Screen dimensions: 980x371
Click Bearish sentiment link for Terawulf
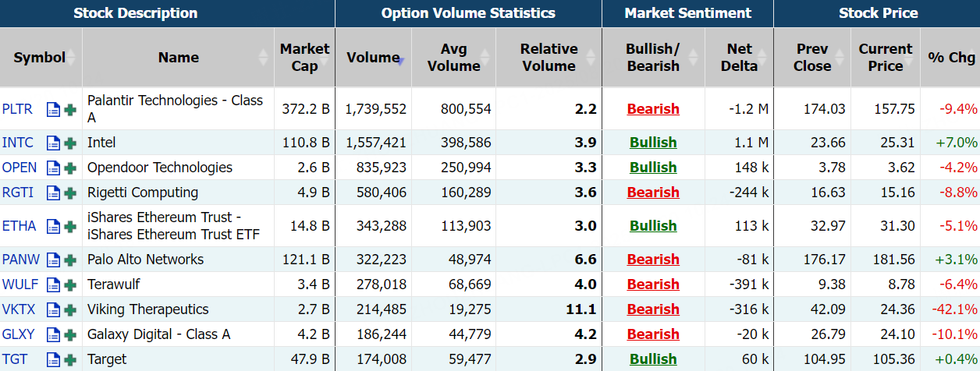coord(653,284)
